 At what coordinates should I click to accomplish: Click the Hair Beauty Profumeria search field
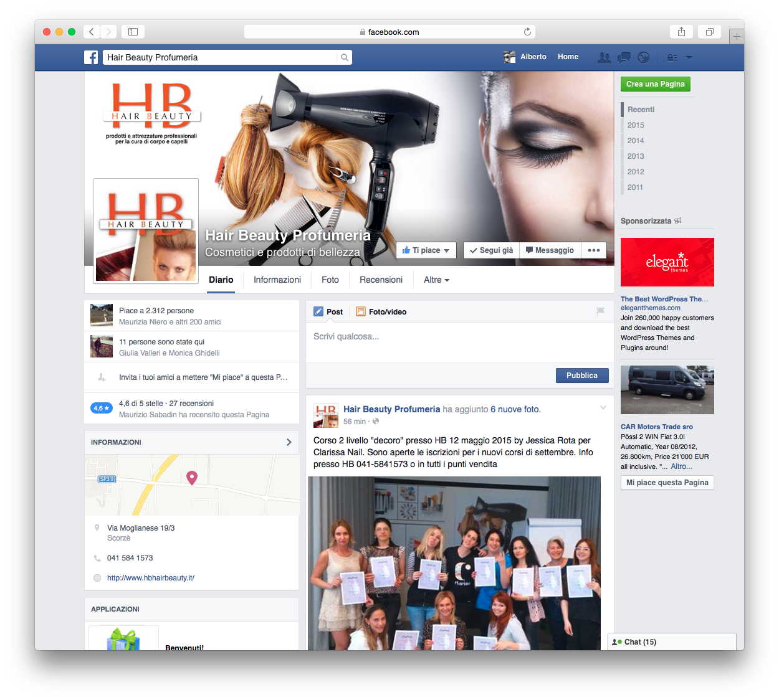pyautogui.click(x=220, y=57)
